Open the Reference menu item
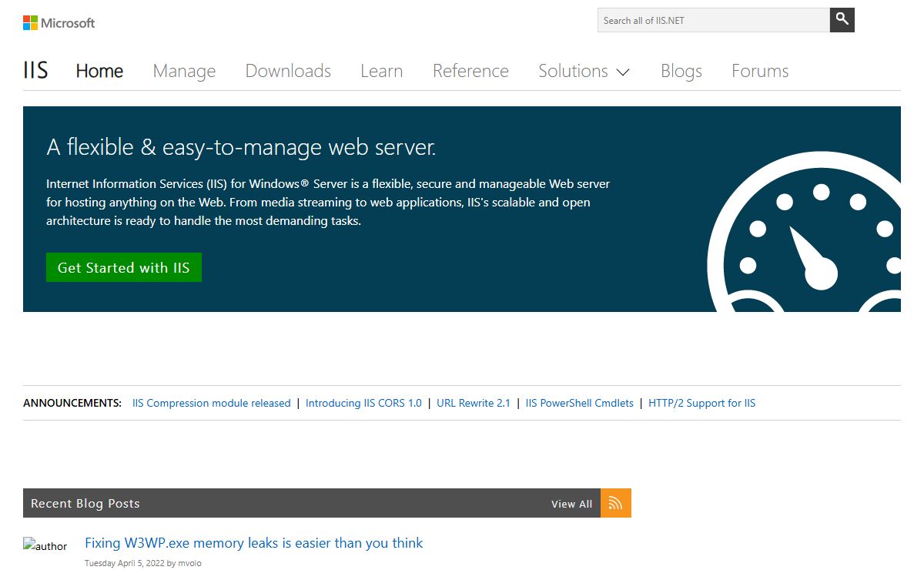Screen dimensions: 924x570 click(x=470, y=71)
